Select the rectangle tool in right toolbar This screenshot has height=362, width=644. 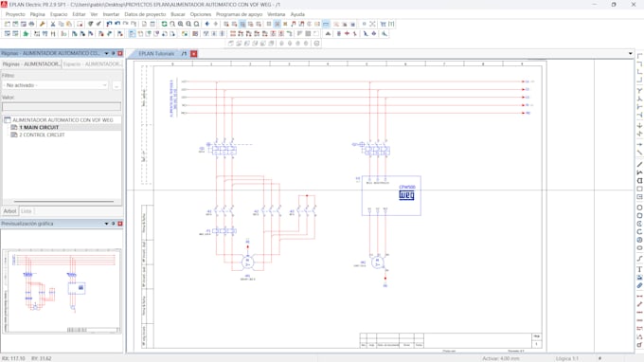639,189
